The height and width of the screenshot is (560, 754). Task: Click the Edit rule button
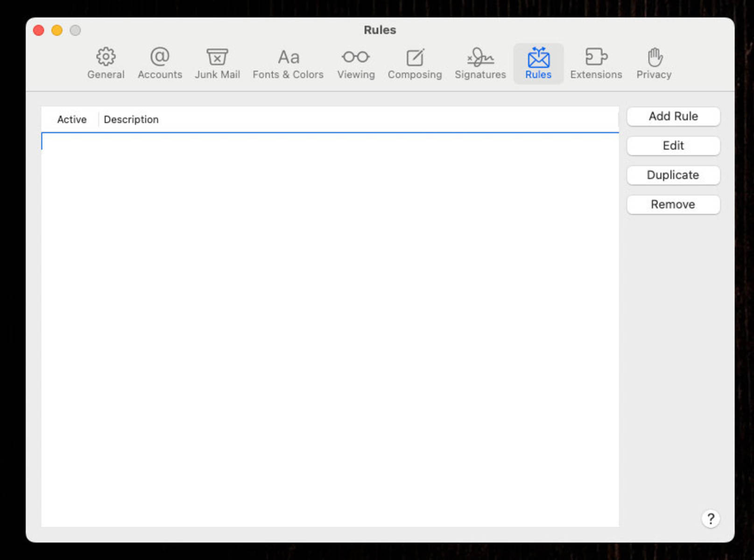pos(673,146)
